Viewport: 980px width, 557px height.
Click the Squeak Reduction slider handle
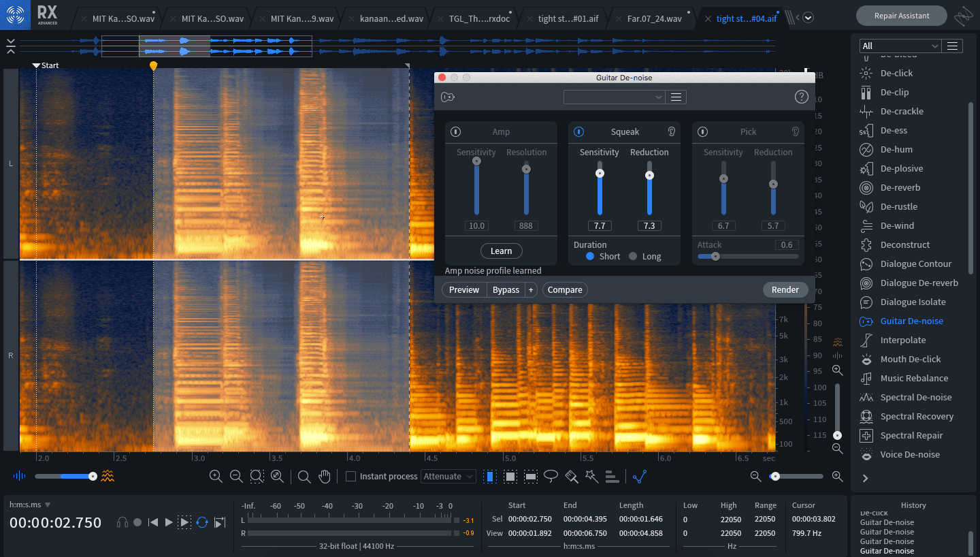tap(649, 175)
